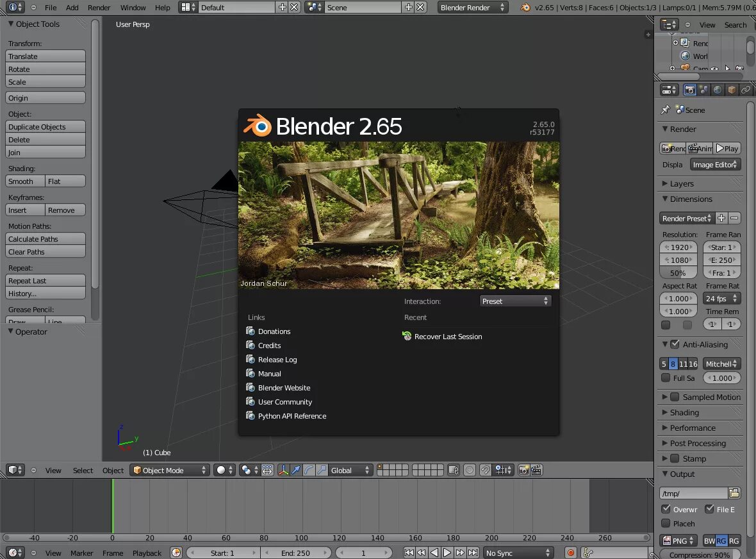Viewport: 756px width, 559px height.
Task: Open the pivot point selector icon
Action: pos(250,470)
